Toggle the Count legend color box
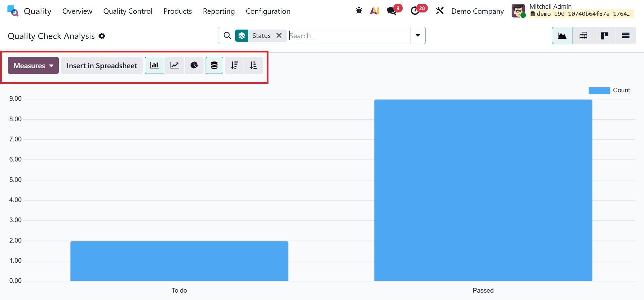The width and height of the screenshot is (644, 300). 599,90
